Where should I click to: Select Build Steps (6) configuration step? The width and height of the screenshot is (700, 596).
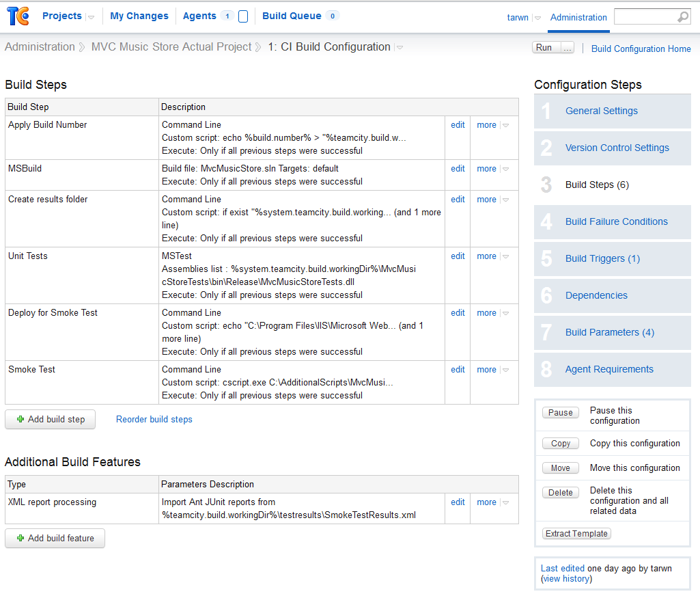[x=597, y=185]
